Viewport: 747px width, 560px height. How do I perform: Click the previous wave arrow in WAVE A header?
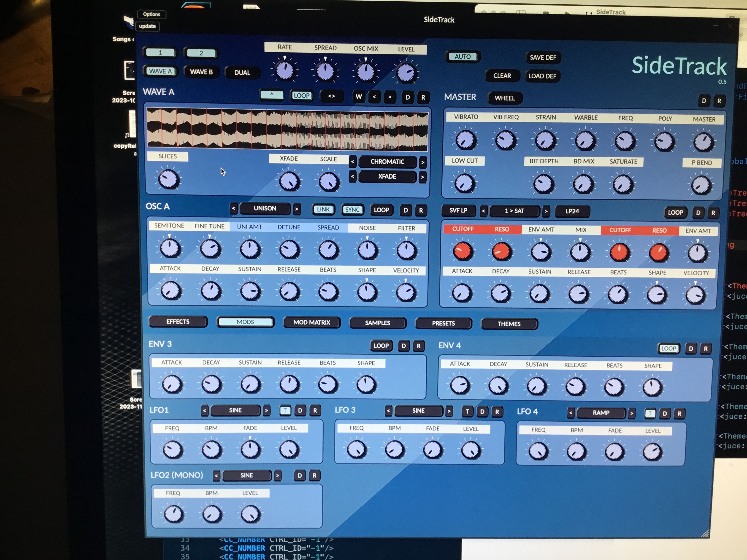coord(374,97)
